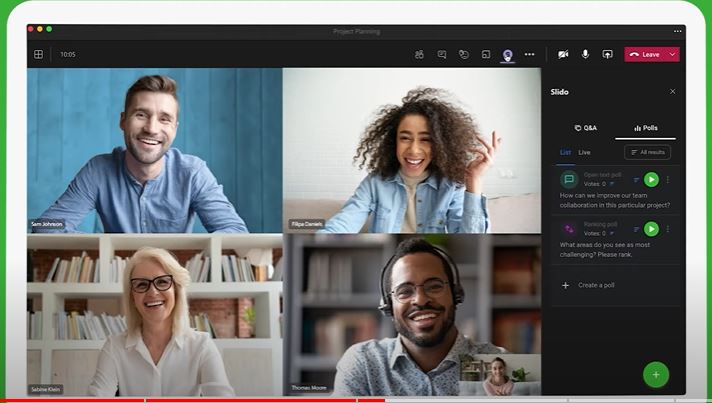Viewport: 712px width, 403px height.
Task: Open the All results filter dropdown
Action: click(x=647, y=152)
